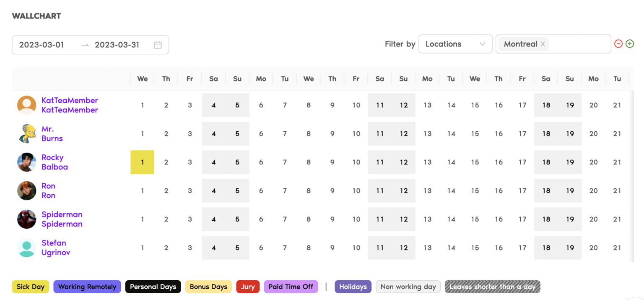This screenshot has width=644, height=300.
Task: Click day 16 in the Mr. Burns row
Action: pyautogui.click(x=499, y=133)
